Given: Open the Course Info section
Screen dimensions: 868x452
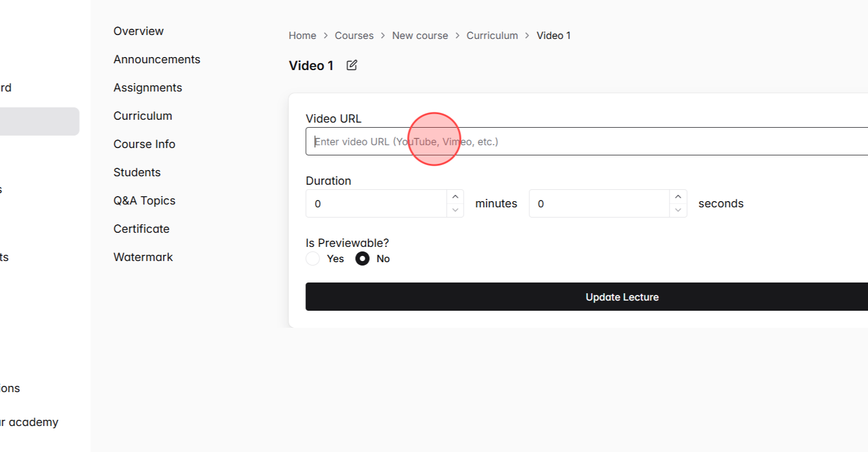Looking at the screenshot, I should (x=144, y=144).
